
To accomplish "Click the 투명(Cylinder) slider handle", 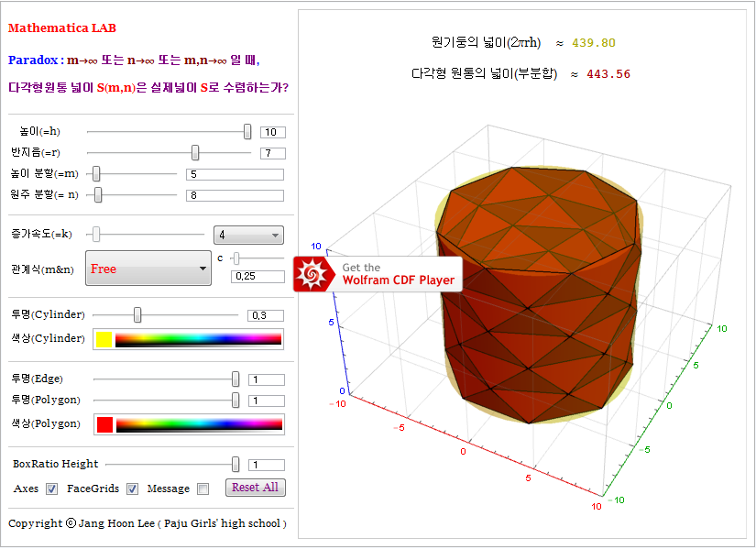I will [137, 314].
